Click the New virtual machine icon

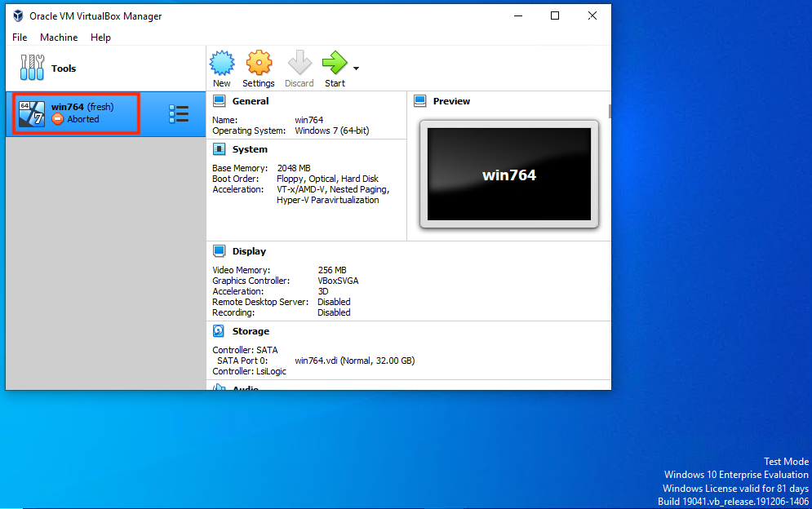coord(222,63)
